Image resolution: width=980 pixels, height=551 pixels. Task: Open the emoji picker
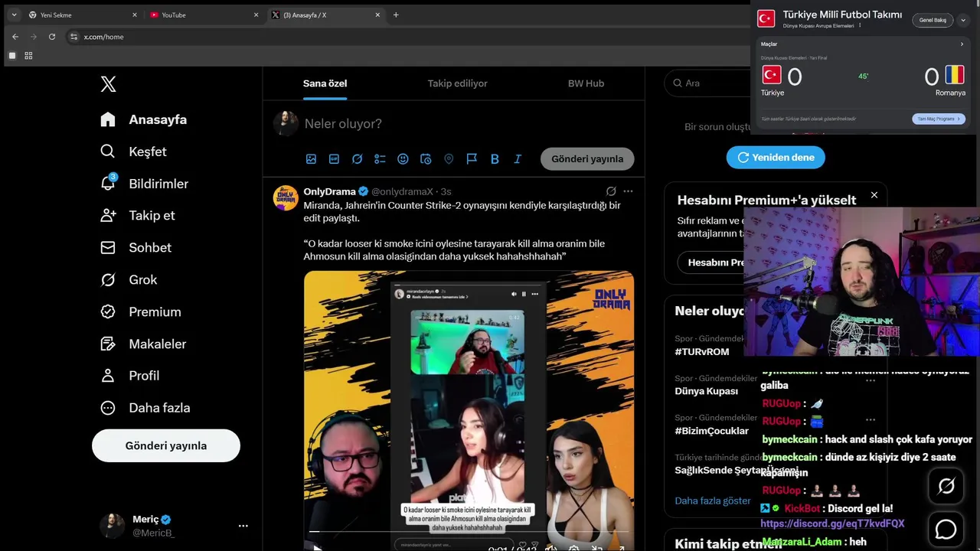point(403,159)
